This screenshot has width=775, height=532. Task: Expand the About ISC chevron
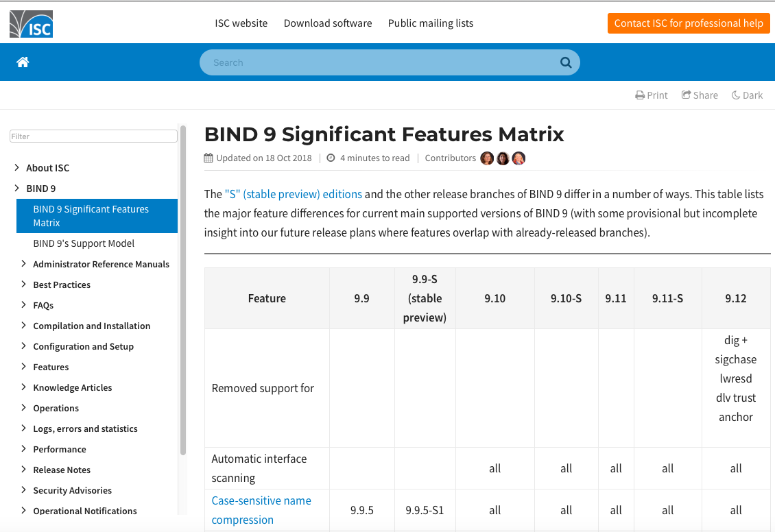(x=17, y=167)
